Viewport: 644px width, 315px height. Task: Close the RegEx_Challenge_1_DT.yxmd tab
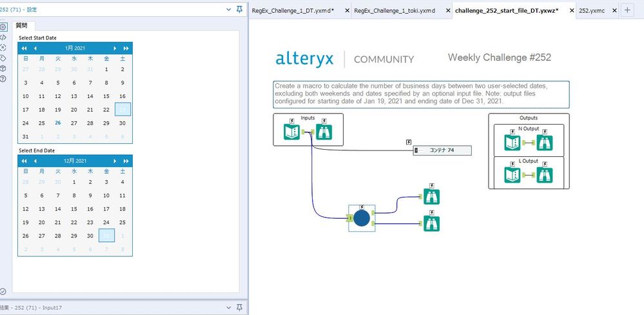pyautogui.click(x=347, y=11)
